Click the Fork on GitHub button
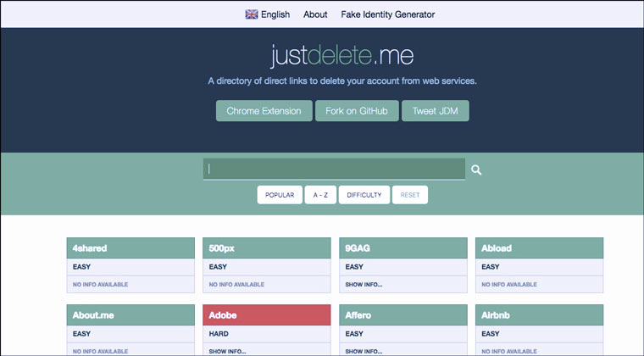The width and height of the screenshot is (644, 356). (x=357, y=111)
